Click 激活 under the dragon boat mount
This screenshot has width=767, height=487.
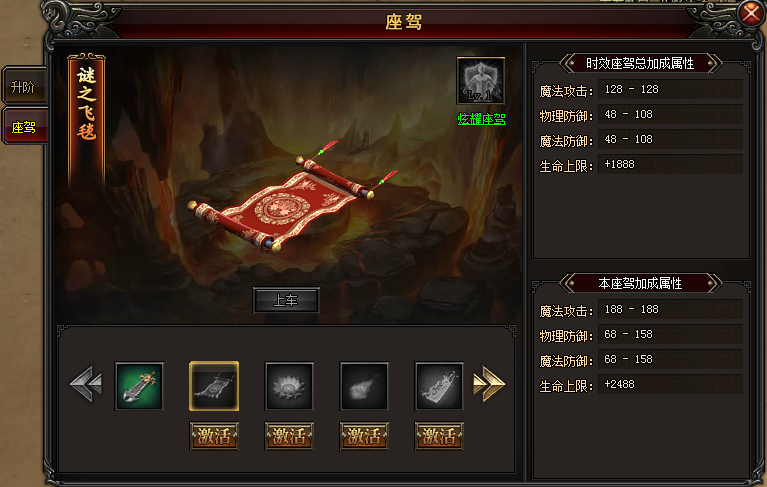(439, 436)
